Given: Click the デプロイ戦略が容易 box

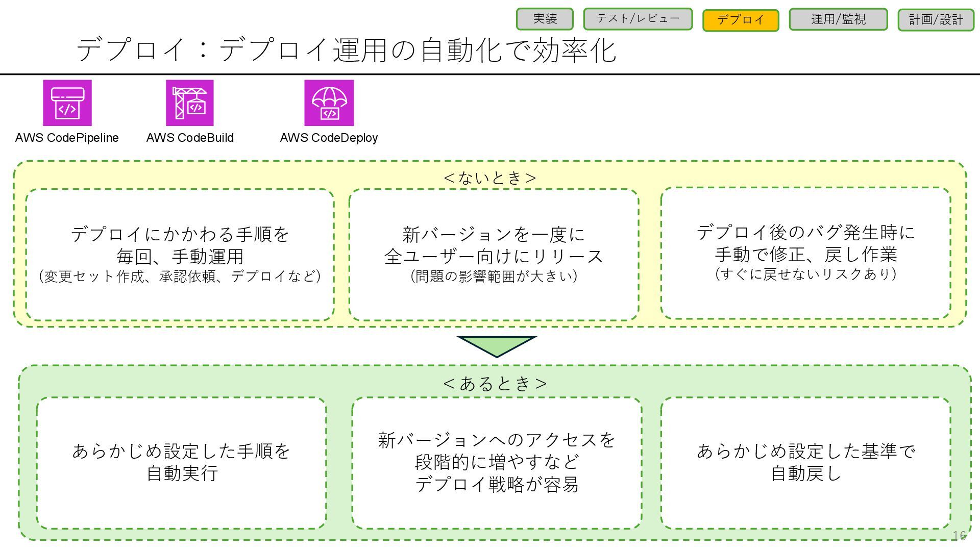Looking at the screenshot, I should click(x=496, y=463).
